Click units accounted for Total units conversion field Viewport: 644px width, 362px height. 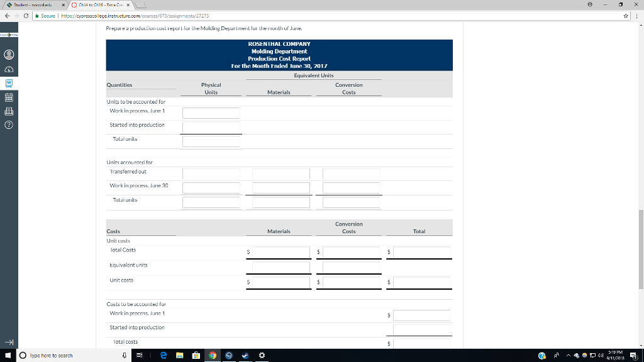point(351,202)
